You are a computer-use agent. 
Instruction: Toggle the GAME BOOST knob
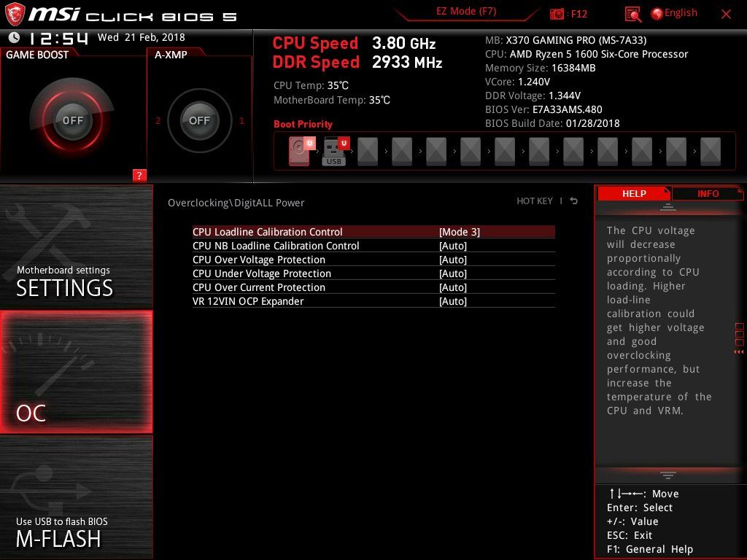pyautogui.click(x=72, y=120)
